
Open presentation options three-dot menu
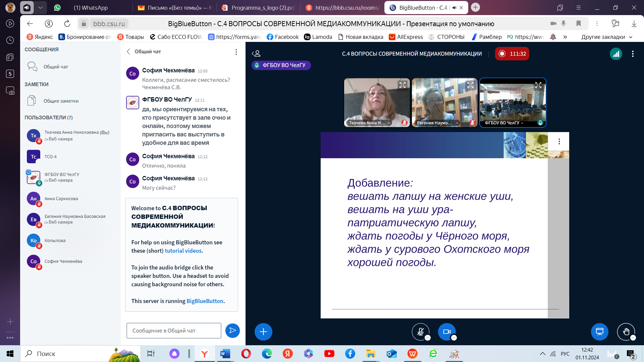559,141
